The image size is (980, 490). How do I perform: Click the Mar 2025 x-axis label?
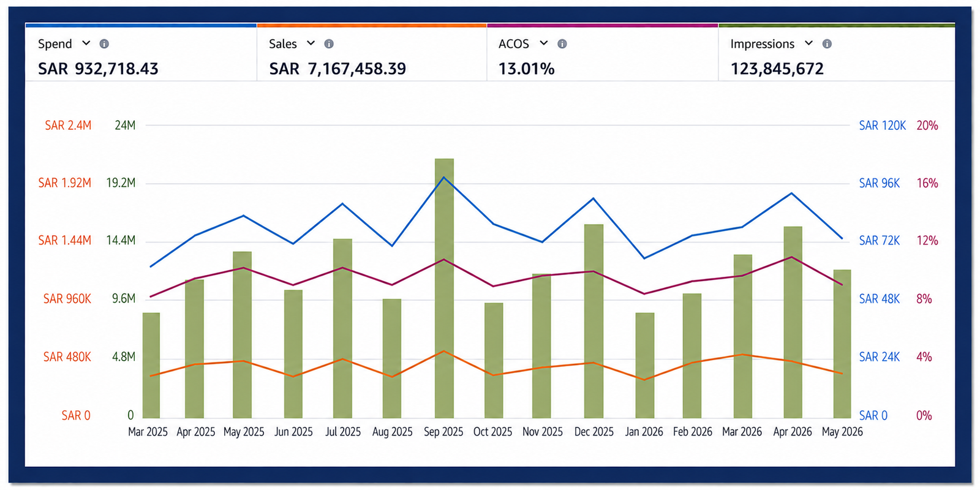click(x=148, y=432)
